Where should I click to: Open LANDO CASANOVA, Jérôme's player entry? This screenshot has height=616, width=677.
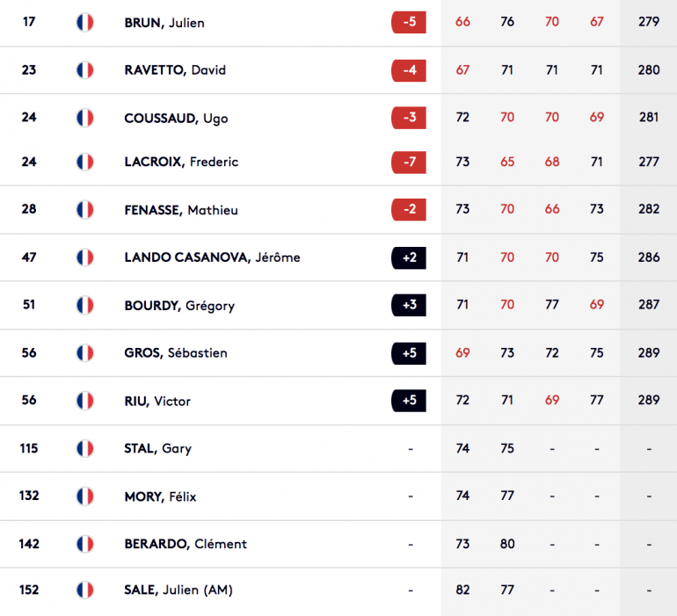pyautogui.click(x=212, y=257)
